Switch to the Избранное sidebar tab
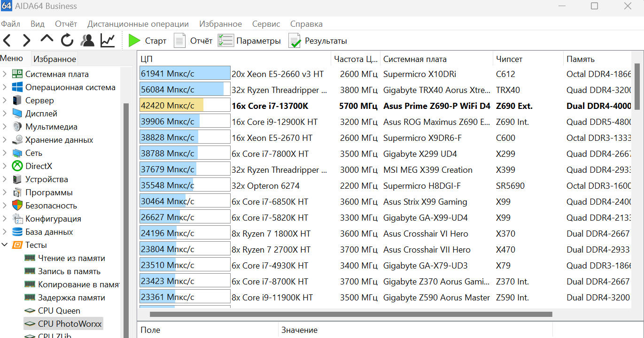 54,59
